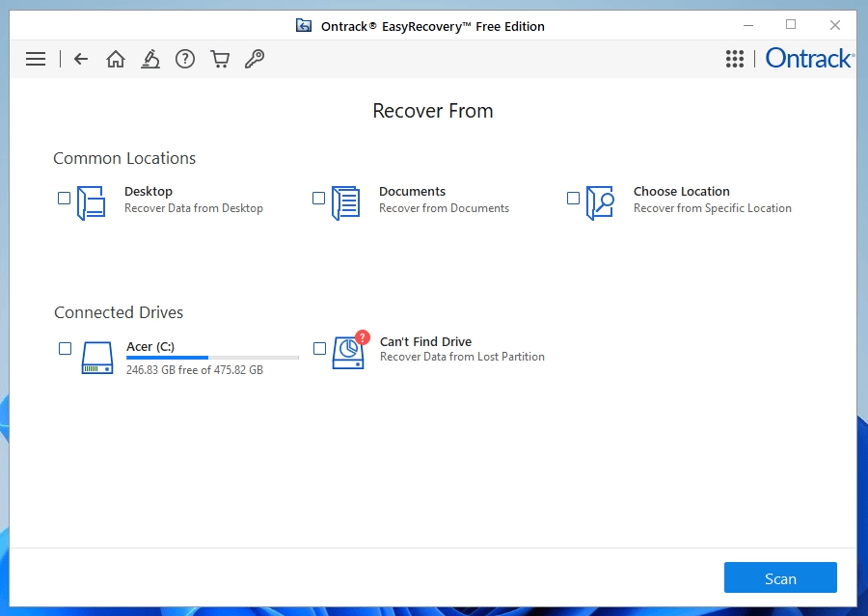Start the scan with Scan button
This screenshot has width=868, height=616.
coord(780,577)
